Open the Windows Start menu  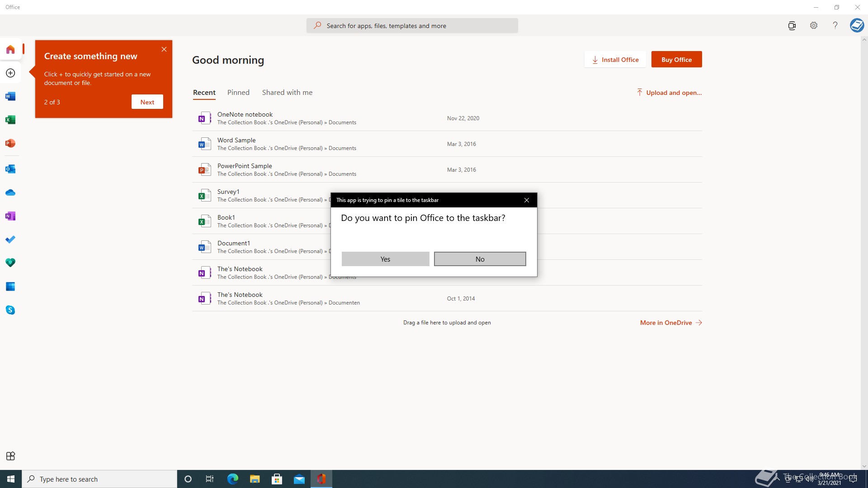tap(11, 479)
